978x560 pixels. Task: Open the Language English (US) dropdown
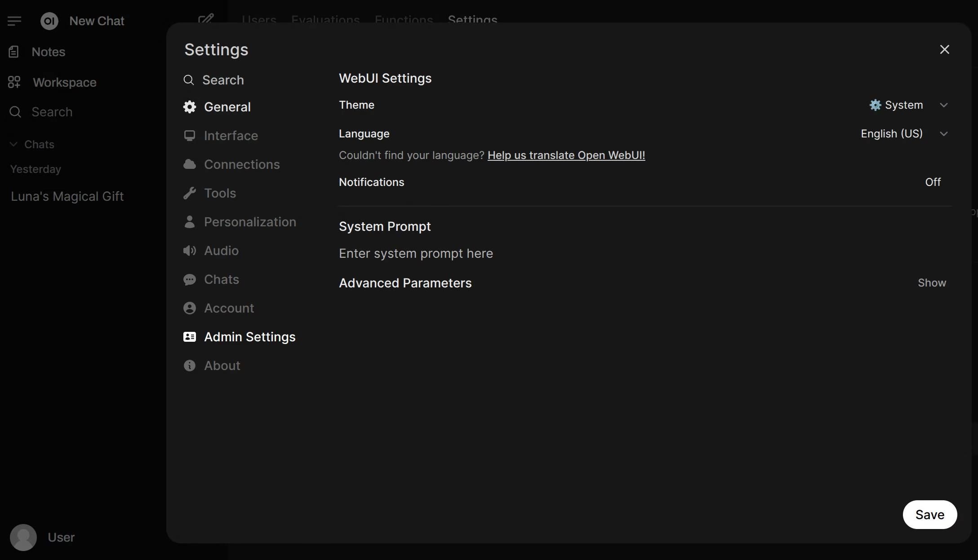tap(904, 134)
